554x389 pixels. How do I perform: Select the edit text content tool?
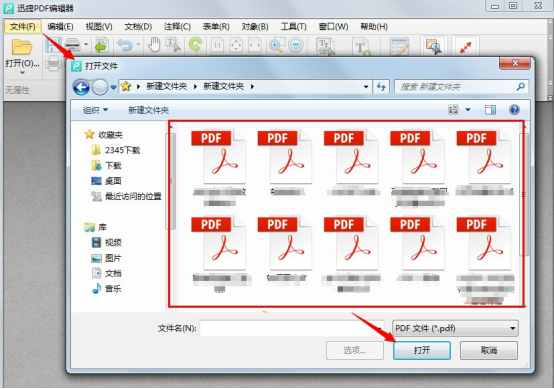326,47
